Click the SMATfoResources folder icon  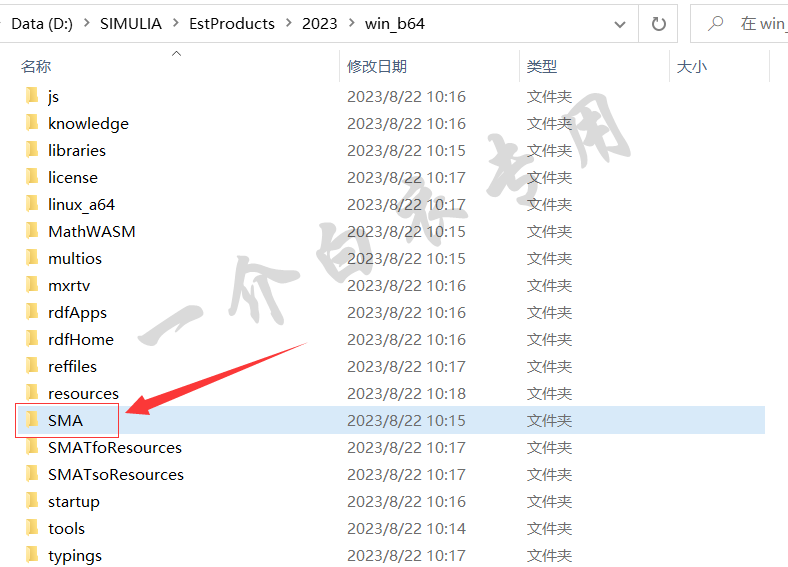pos(32,447)
